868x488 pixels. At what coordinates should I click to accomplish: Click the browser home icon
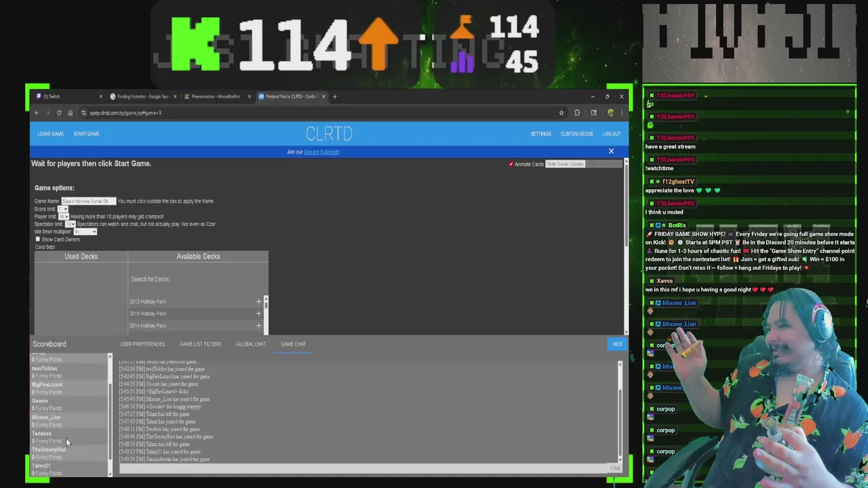coord(70,113)
